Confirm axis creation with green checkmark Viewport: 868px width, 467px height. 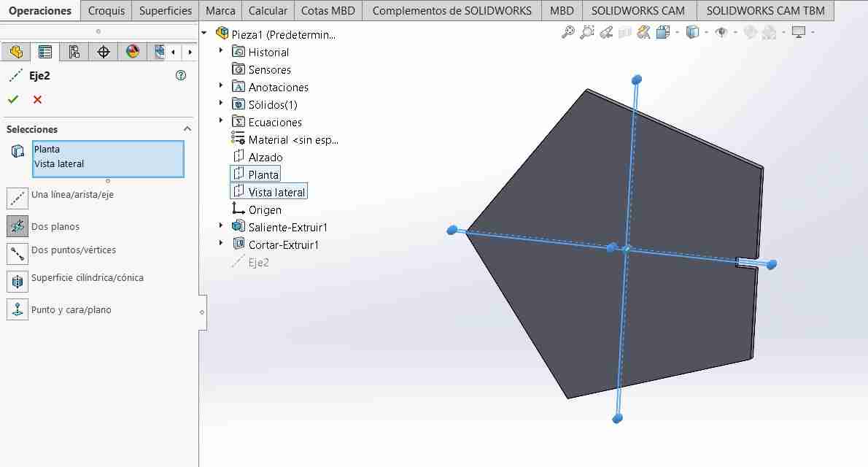coord(12,99)
